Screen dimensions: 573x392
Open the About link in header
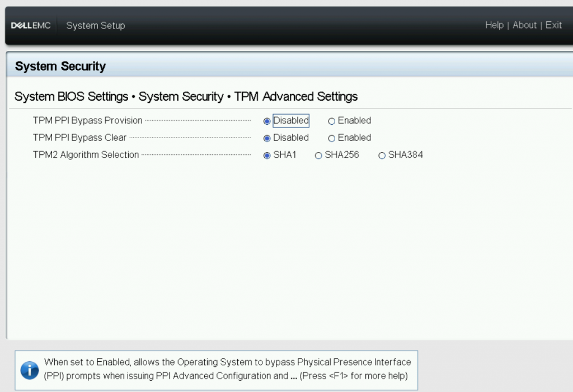524,25
